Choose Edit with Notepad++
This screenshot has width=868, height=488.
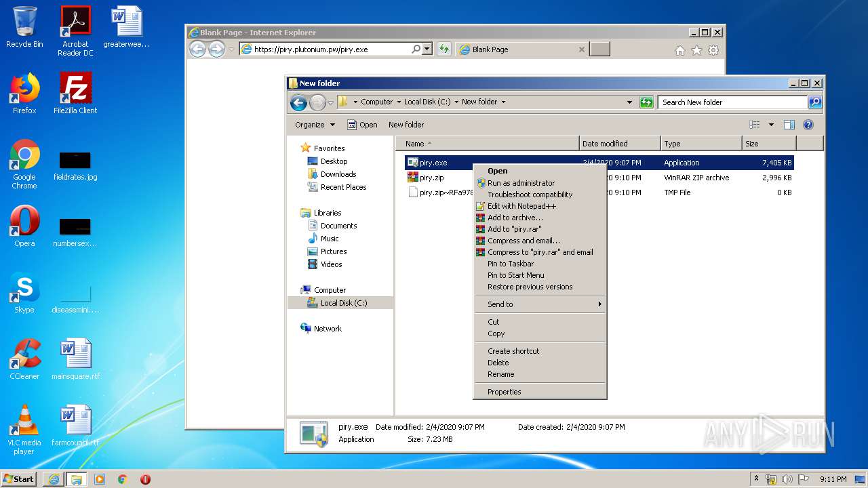540,206
